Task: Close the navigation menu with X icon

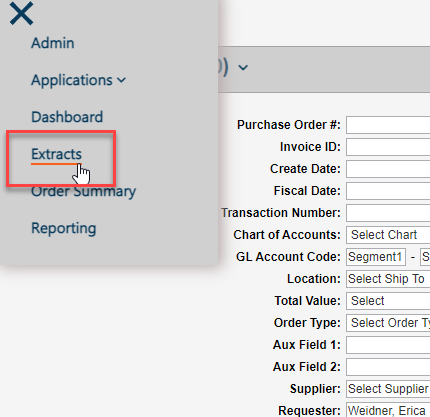Action: (x=21, y=13)
